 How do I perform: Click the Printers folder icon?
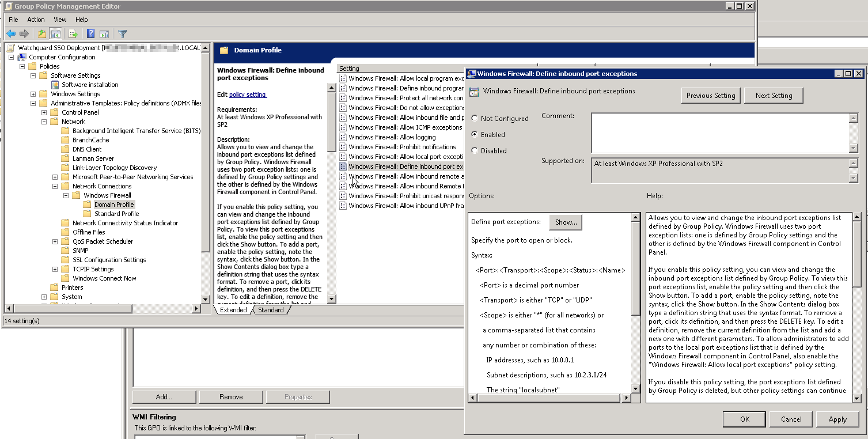click(x=55, y=287)
